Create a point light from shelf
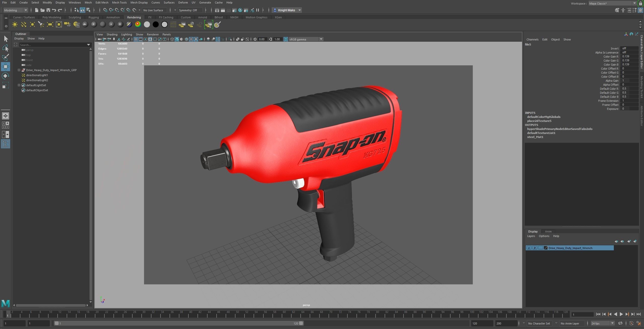This screenshot has height=329, width=644. point(32,24)
